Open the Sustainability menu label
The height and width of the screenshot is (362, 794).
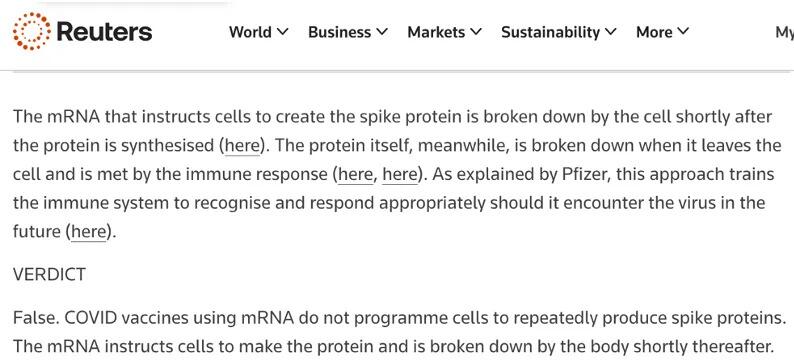pyautogui.click(x=550, y=32)
